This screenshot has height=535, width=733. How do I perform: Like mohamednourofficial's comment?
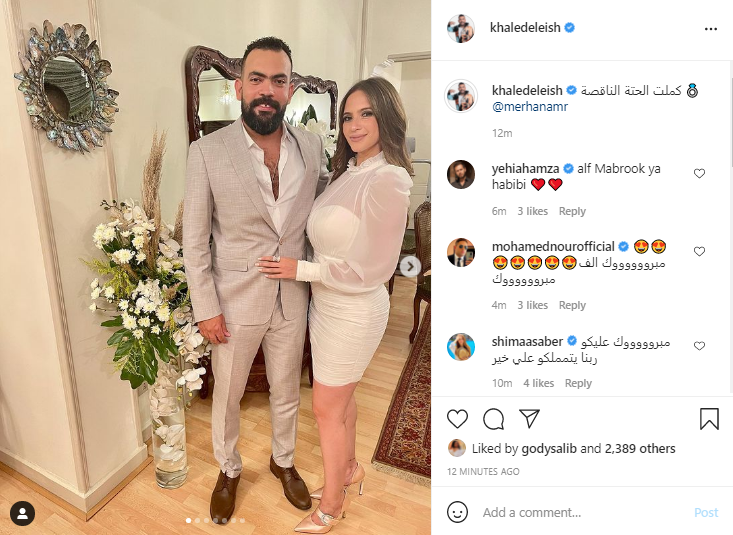699,252
